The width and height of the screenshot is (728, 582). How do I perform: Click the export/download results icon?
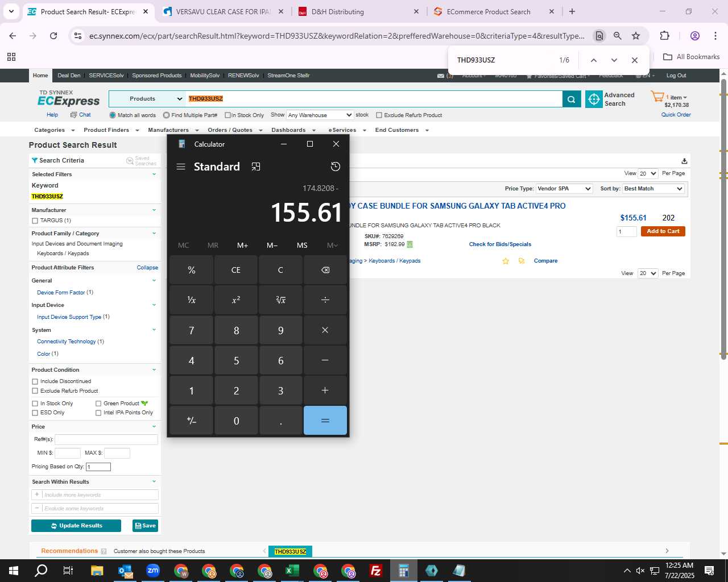coord(684,161)
